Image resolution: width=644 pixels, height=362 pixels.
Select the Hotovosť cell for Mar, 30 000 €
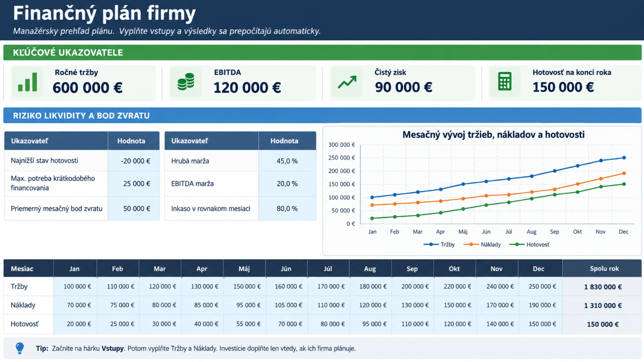click(160, 324)
